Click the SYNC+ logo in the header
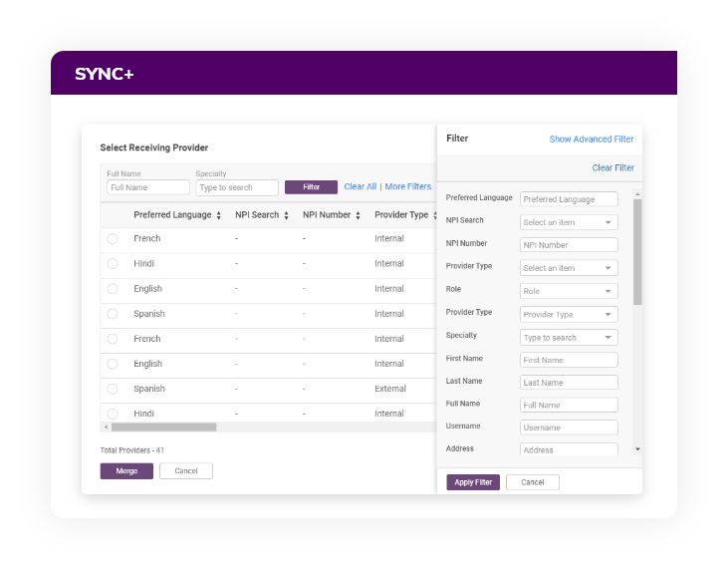Viewport: 728px width, 569px height. 104,74
